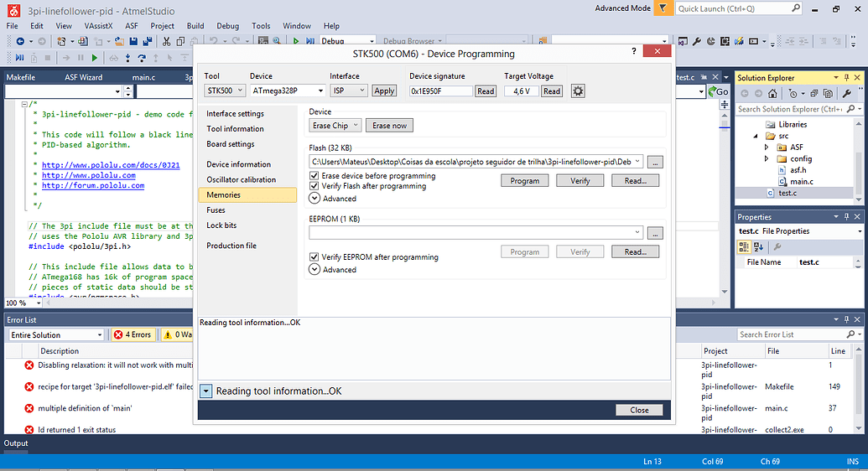868x471 pixels.
Task: Toggle Verify Flash after programming checkbox
Action: click(314, 186)
